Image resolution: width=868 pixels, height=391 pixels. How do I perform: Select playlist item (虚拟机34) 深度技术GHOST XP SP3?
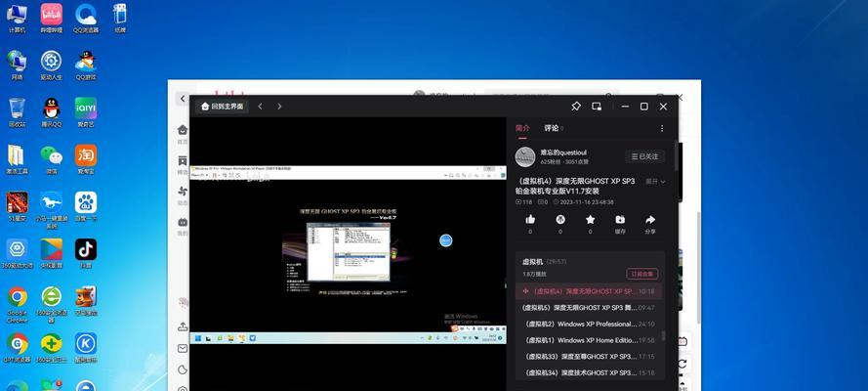click(589, 372)
